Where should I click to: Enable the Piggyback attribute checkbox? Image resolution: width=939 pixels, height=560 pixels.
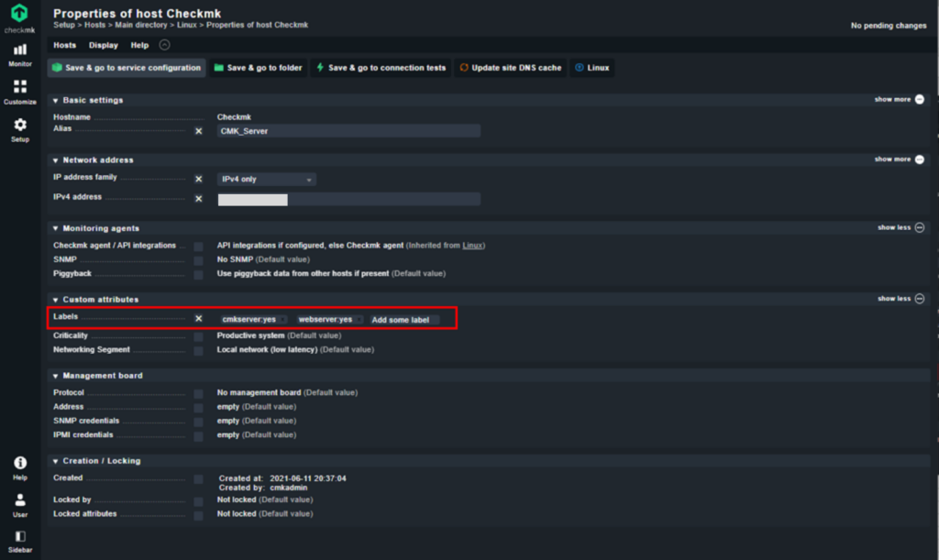tap(198, 275)
